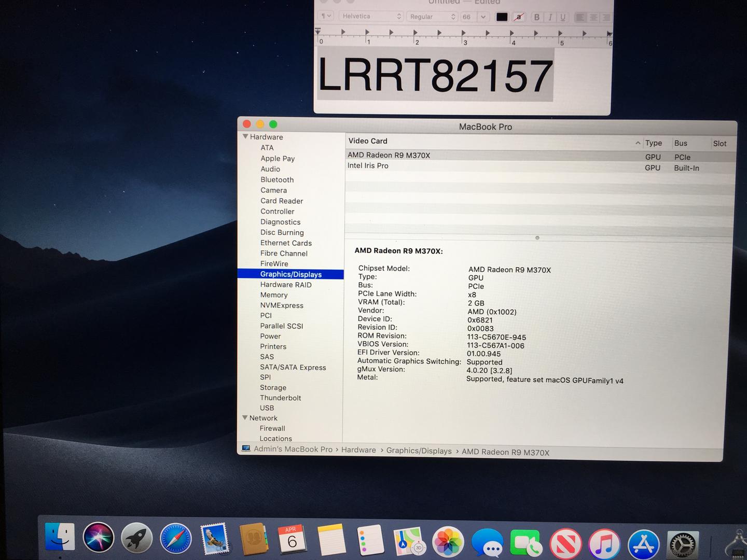Select Firewall under Network
747x560 pixels.
click(272, 428)
